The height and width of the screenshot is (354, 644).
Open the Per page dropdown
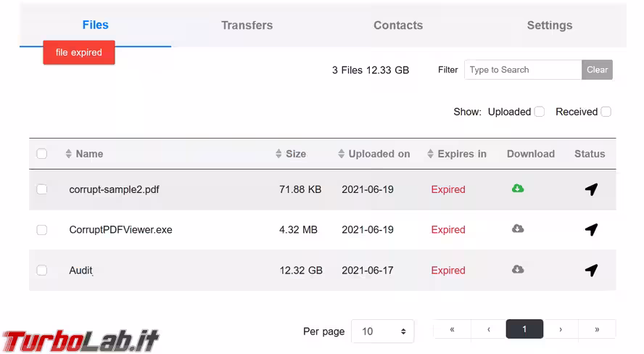coord(382,332)
